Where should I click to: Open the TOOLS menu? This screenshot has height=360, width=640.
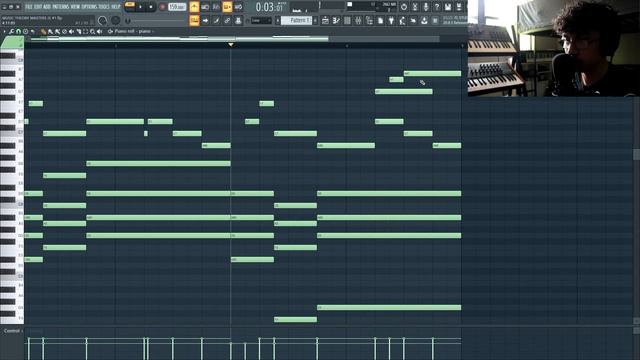coord(104,7)
